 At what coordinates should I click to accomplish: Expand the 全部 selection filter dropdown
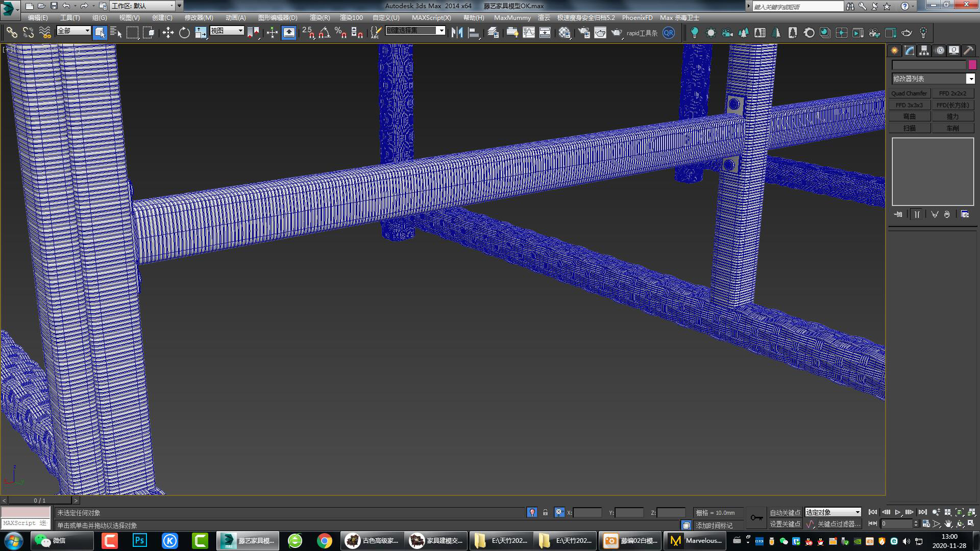pyautogui.click(x=87, y=31)
